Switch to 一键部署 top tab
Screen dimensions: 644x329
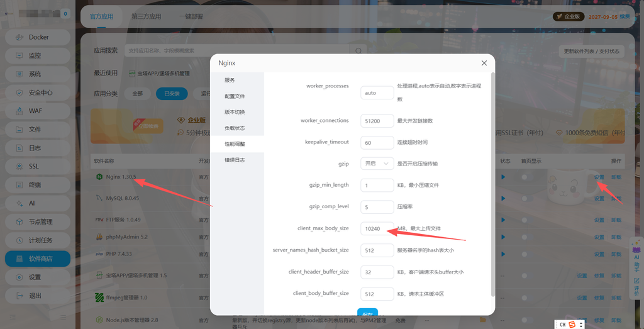click(191, 16)
